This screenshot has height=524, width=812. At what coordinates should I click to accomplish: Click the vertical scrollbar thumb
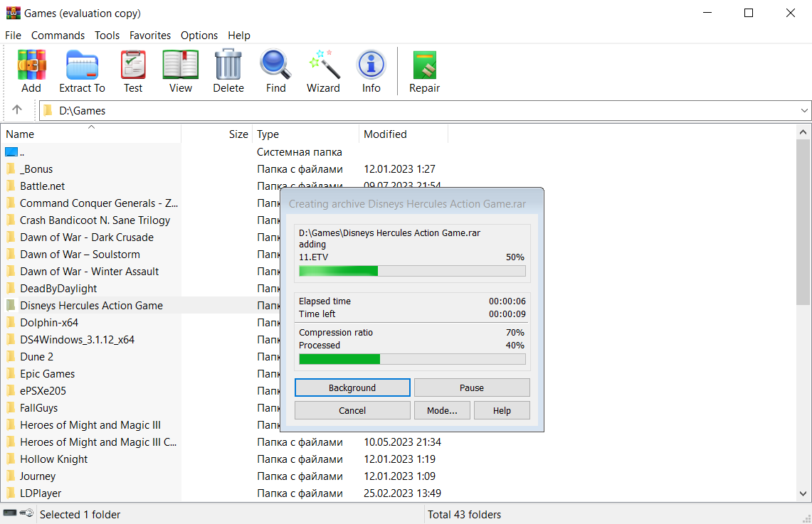[x=803, y=222]
